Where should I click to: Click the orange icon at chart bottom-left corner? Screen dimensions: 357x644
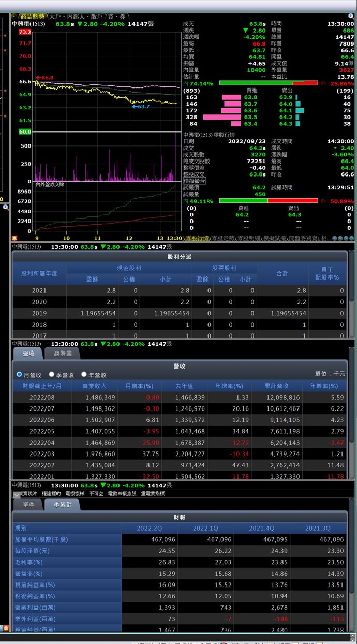[14, 238]
